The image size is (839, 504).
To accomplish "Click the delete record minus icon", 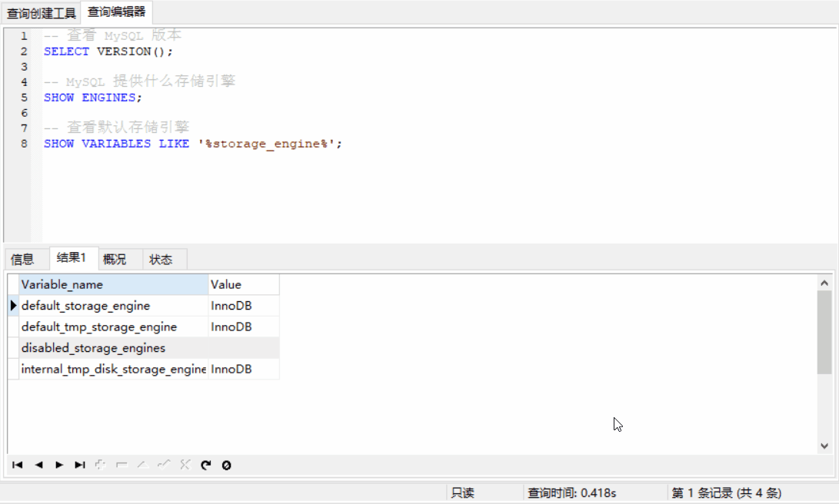I will click(x=122, y=465).
